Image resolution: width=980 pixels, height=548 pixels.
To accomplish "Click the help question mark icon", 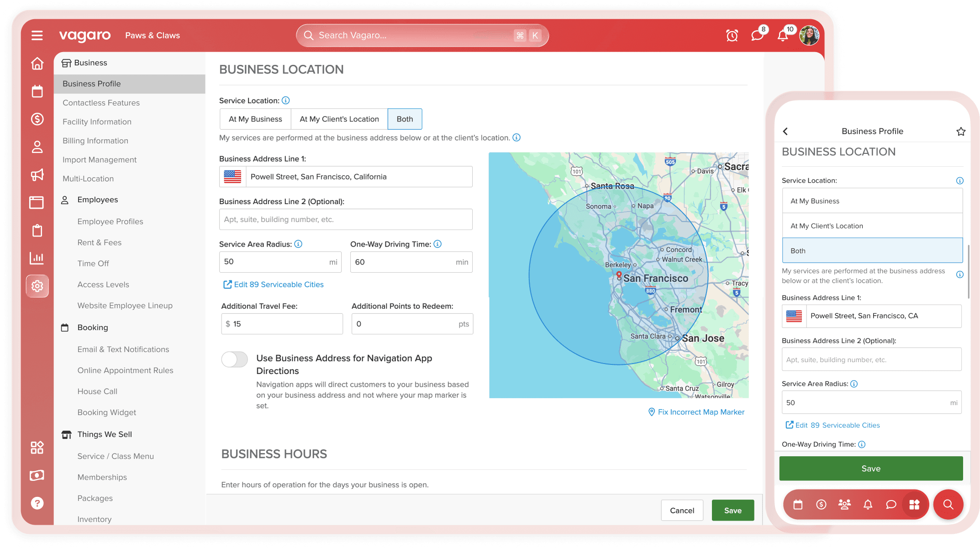I will 37,503.
